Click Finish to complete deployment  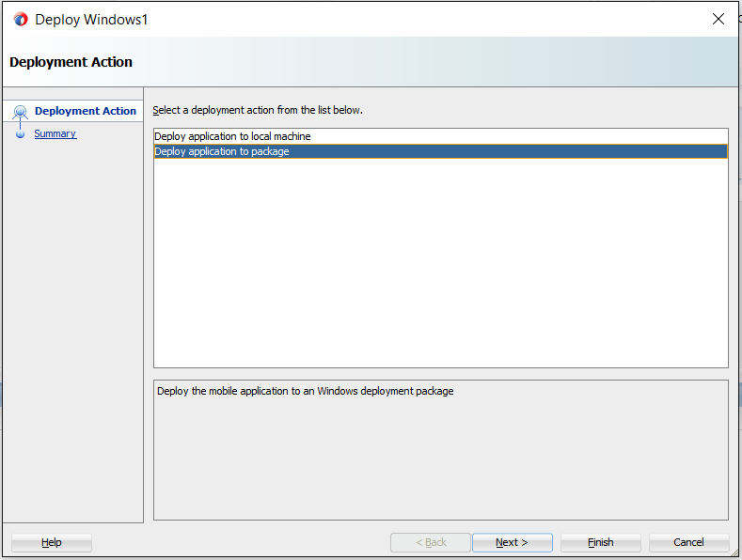[601, 542]
